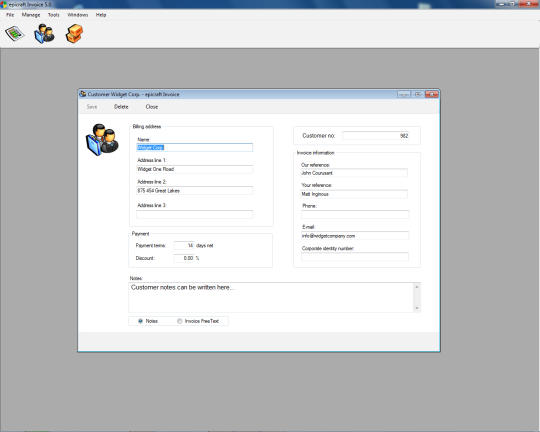The width and height of the screenshot is (540, 432).
Task: Maximize the customer dialog window
Action: [x=418, y=94]
